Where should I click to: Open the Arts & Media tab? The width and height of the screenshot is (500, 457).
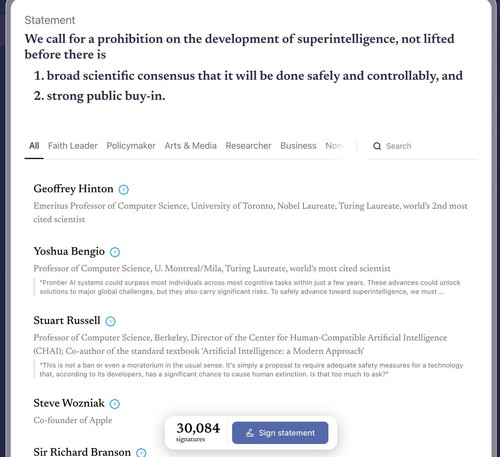pos(190,146)
